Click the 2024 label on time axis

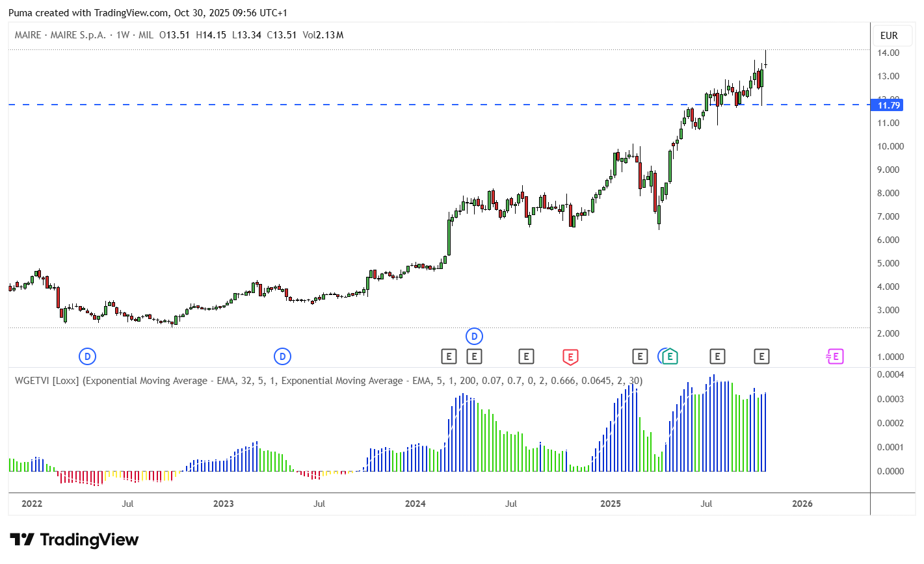415,504
